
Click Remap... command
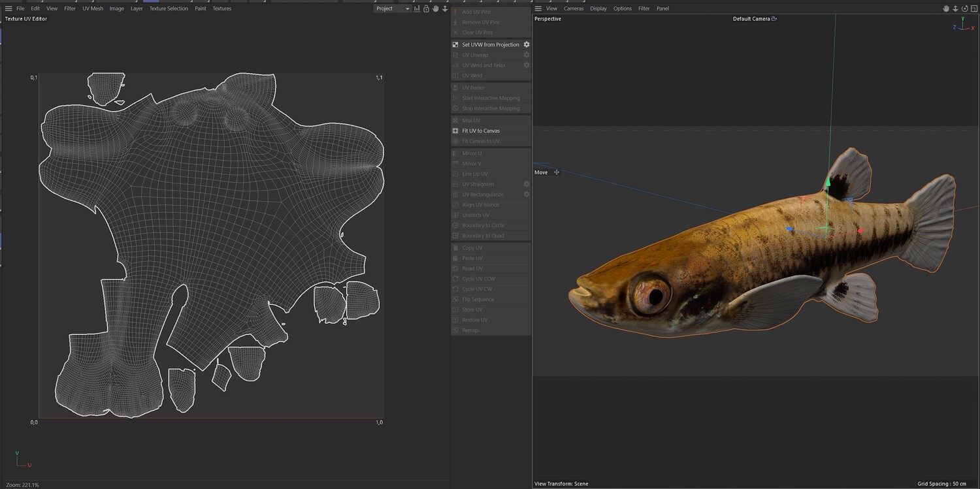pyautogui.click(x=491, y=330)
